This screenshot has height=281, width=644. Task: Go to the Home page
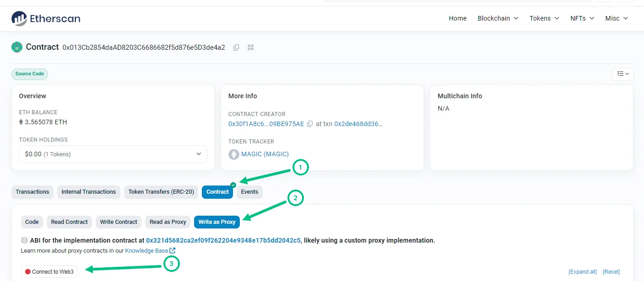point(458,18)
